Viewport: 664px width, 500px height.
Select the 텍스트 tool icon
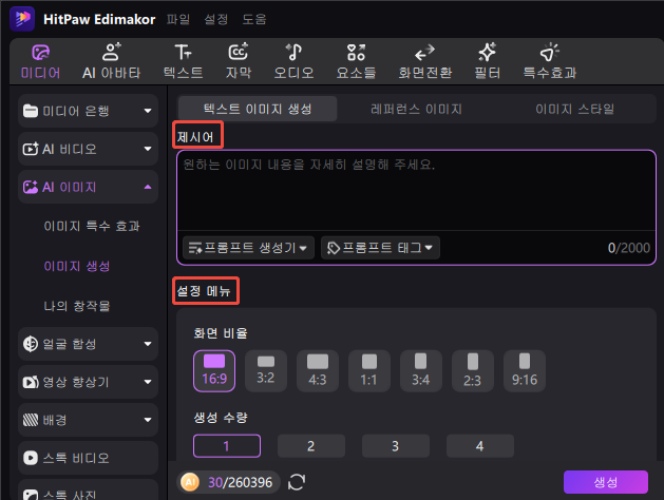182,53
